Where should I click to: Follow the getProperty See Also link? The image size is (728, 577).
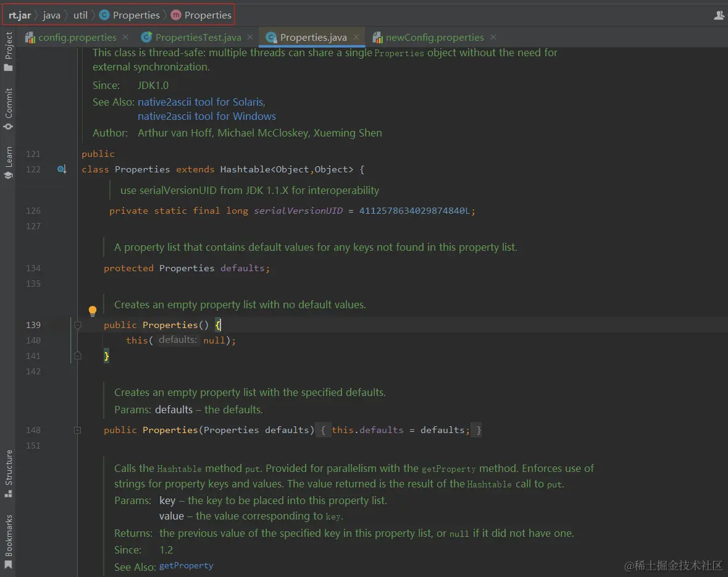[186, 565]
